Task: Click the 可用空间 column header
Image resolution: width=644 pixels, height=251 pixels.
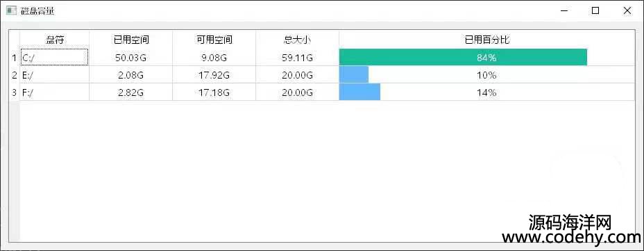Action: (x=214, y=40)
